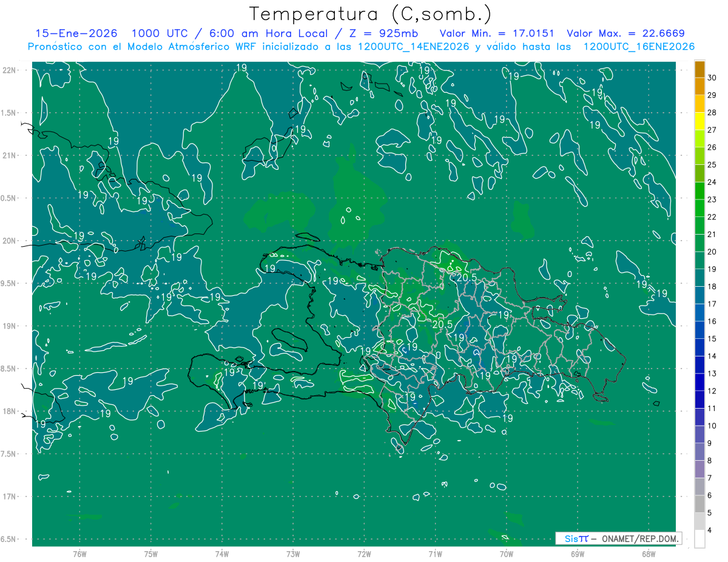This screenshot has width=728, height=562.
Task: Click the '68W' longitude axis label
Action: point(648,554)
